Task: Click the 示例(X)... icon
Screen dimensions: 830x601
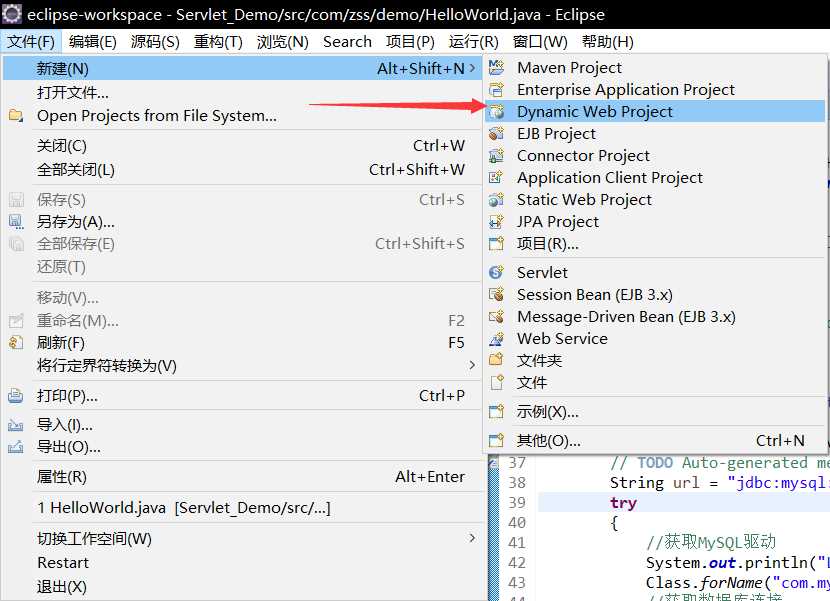Action: (x=496, y=411)
